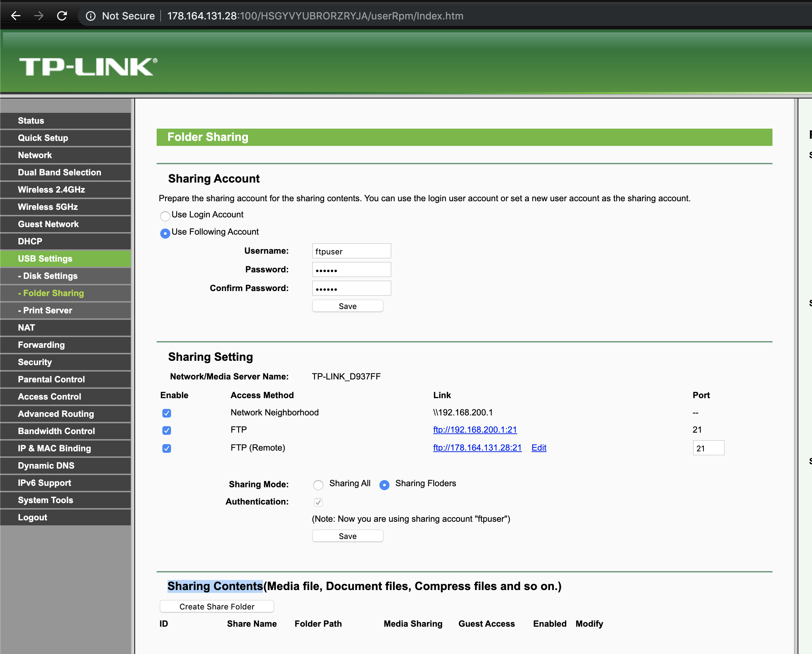Open the IPv6 Support menu item
This screenshot has height=654, width=812.
click(65, 483)
